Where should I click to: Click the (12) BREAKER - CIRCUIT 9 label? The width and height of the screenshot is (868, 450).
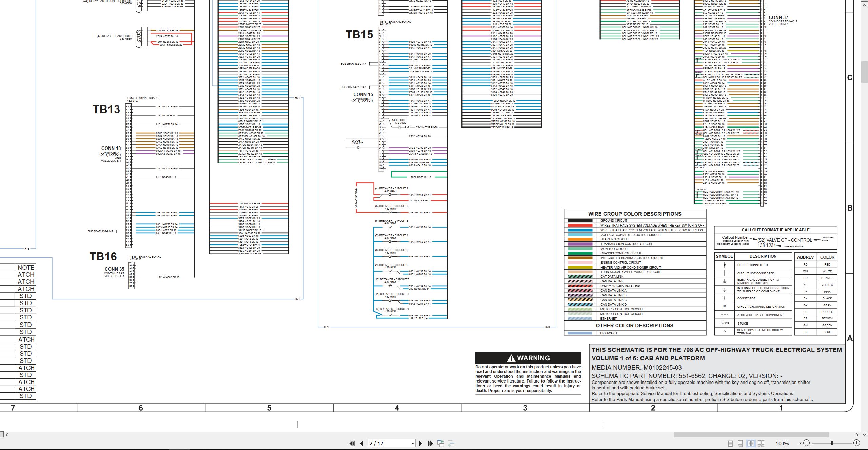coord(391,309)
